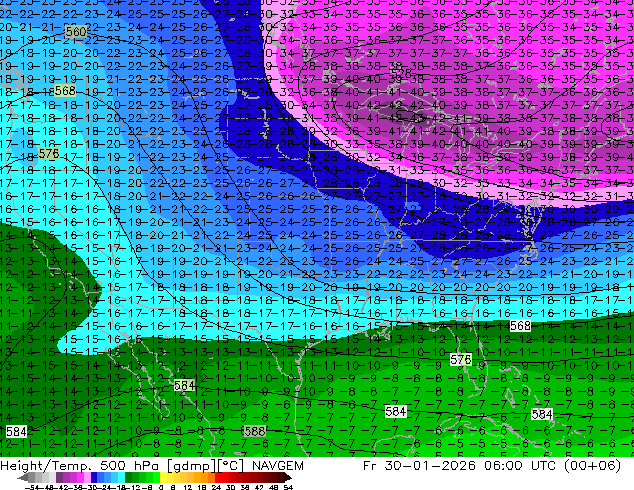634x490 pixels.
Task: Click the orange swatch in the color scale
Action: pyautogui.click(x=204, y=478)
